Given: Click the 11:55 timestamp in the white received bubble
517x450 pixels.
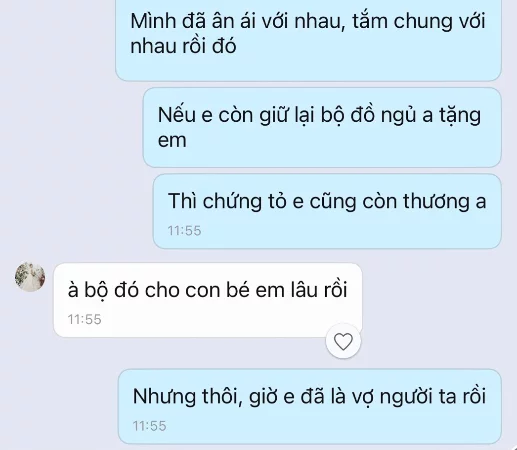Looking at the screenshot, I should point(84,319).
